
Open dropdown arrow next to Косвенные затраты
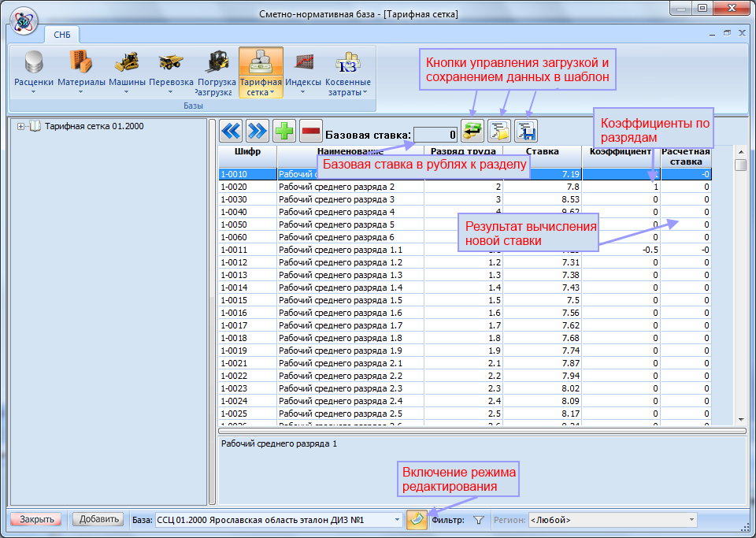pos(365,93)
